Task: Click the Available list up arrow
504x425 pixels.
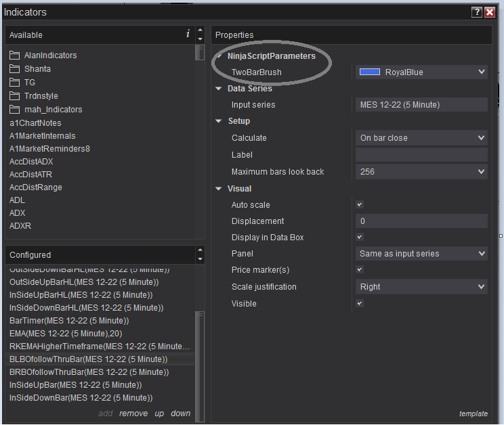Action: coord(200,30)
